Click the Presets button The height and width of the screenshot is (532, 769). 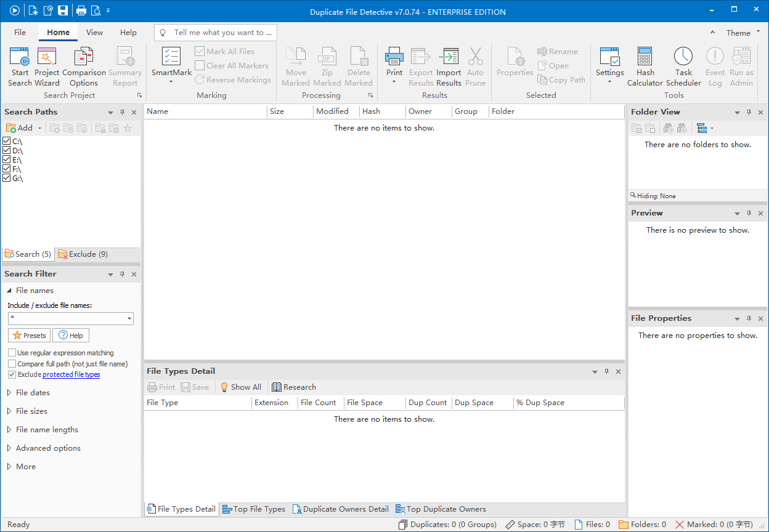[x=29, y=335]
